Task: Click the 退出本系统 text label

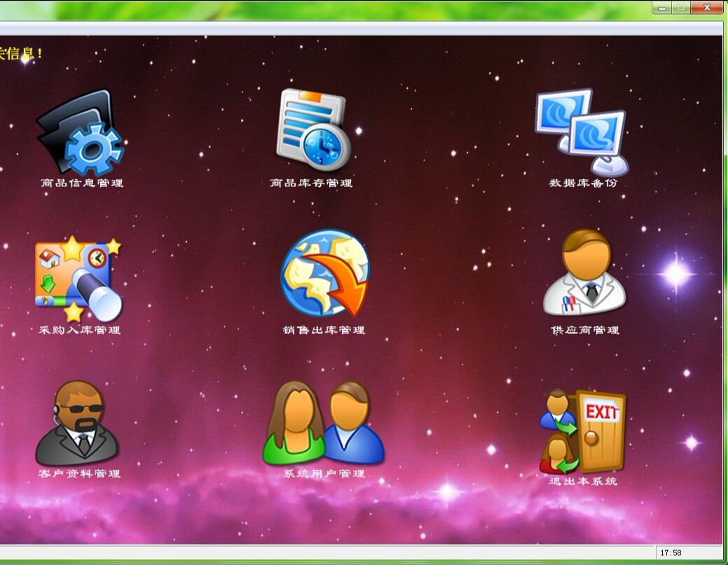Action: [583, 481]
